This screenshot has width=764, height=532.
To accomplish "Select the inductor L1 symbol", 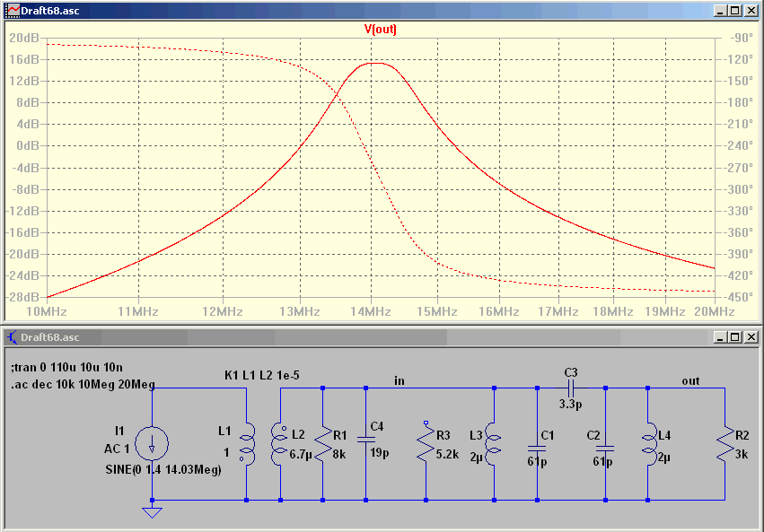I will coord(247,443).
